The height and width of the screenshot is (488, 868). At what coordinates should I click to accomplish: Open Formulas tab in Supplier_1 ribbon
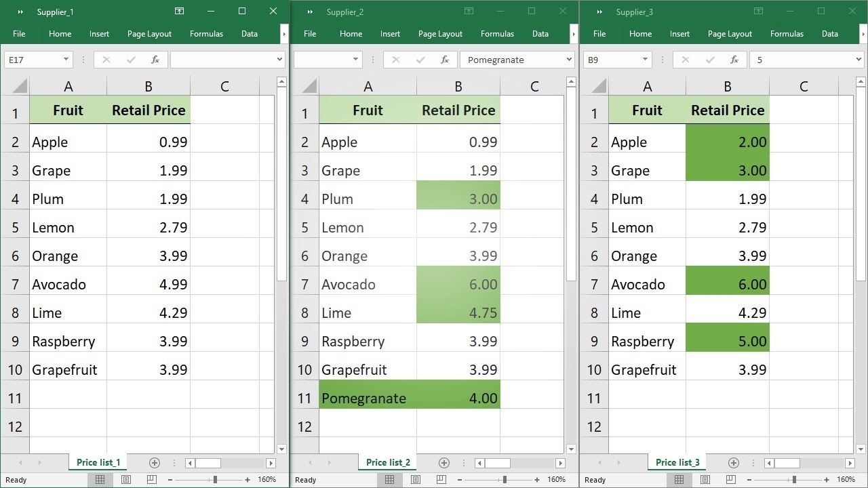206,34
